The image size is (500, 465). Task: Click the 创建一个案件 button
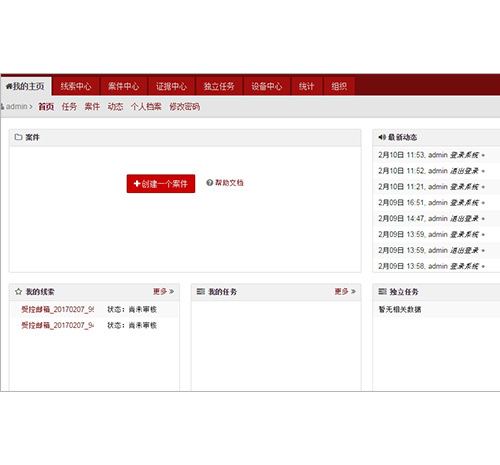coord(161,184)
